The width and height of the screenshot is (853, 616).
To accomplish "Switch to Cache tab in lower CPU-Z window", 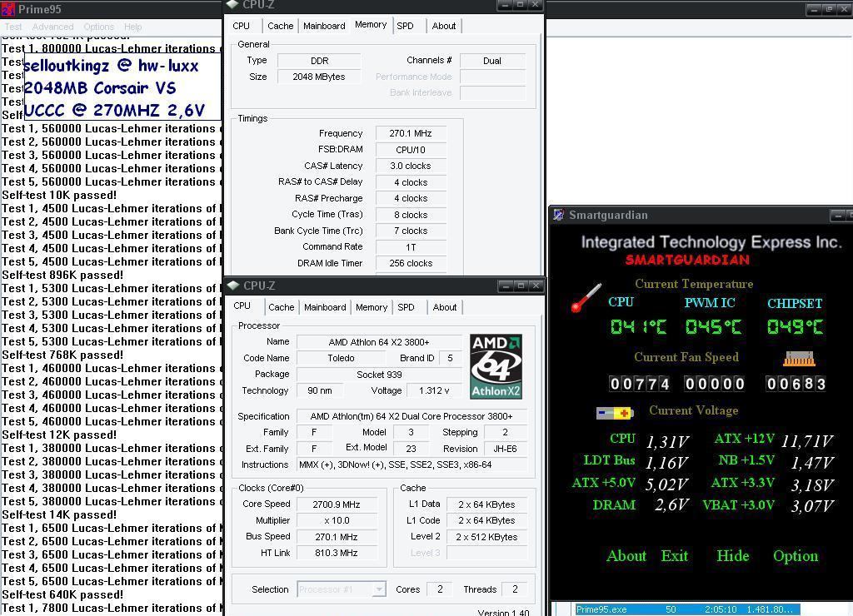I will (282, 307).
